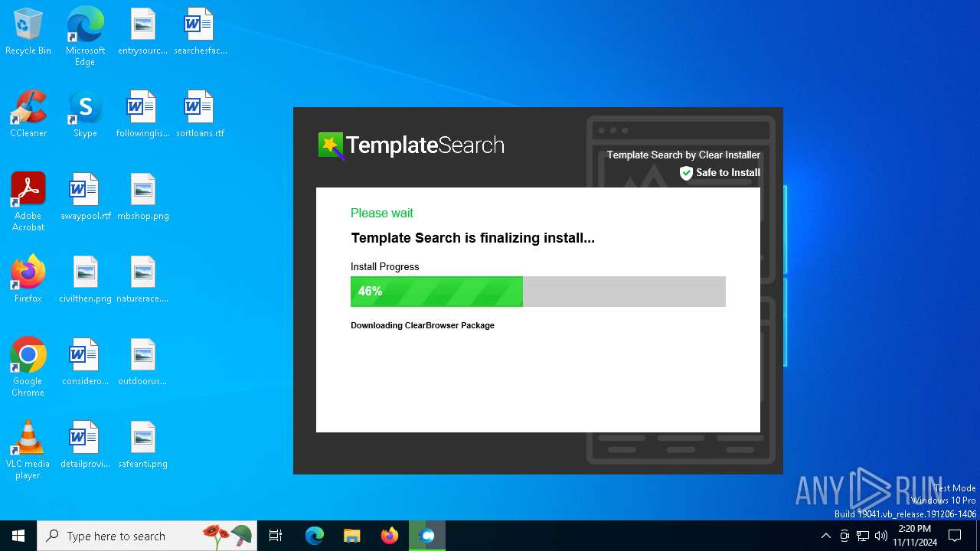Click the 46% install progress bar
This screenshot has width=980, height=551.
pos(538,292)
